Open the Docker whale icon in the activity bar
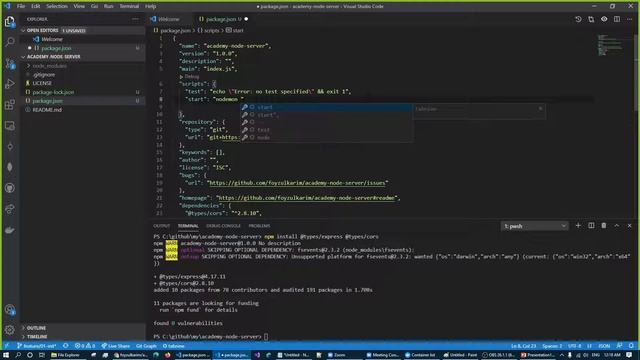 pos(10,230)
